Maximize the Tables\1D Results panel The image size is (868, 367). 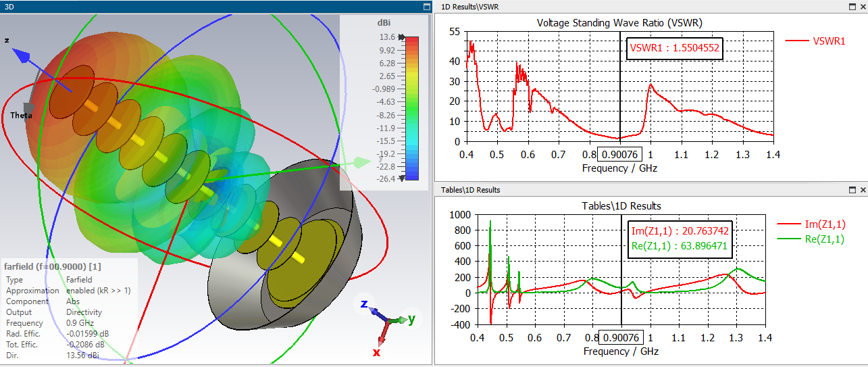[x=852, y=190]
